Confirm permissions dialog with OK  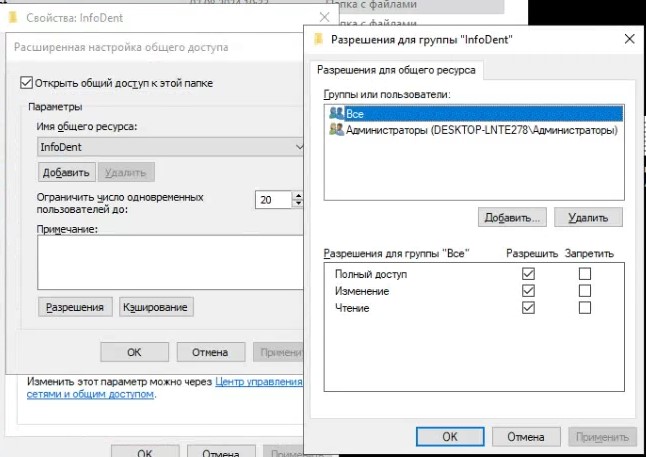(x=450, y=436)
